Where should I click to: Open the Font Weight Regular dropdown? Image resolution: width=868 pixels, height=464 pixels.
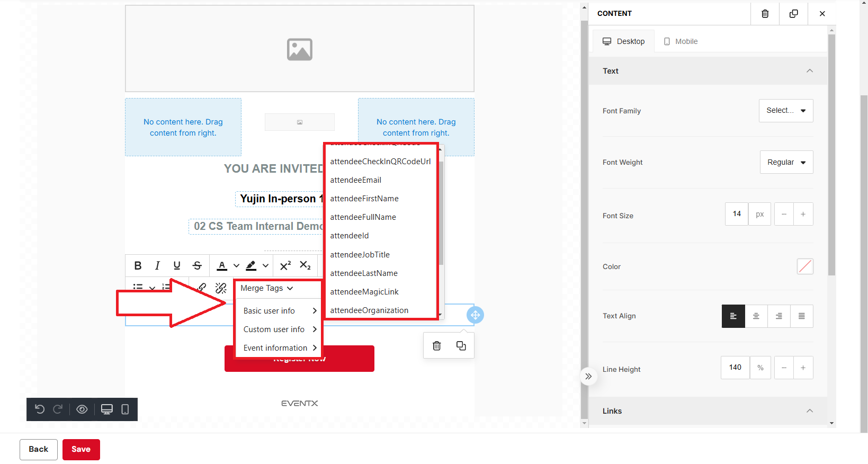(x=786, y=162)
